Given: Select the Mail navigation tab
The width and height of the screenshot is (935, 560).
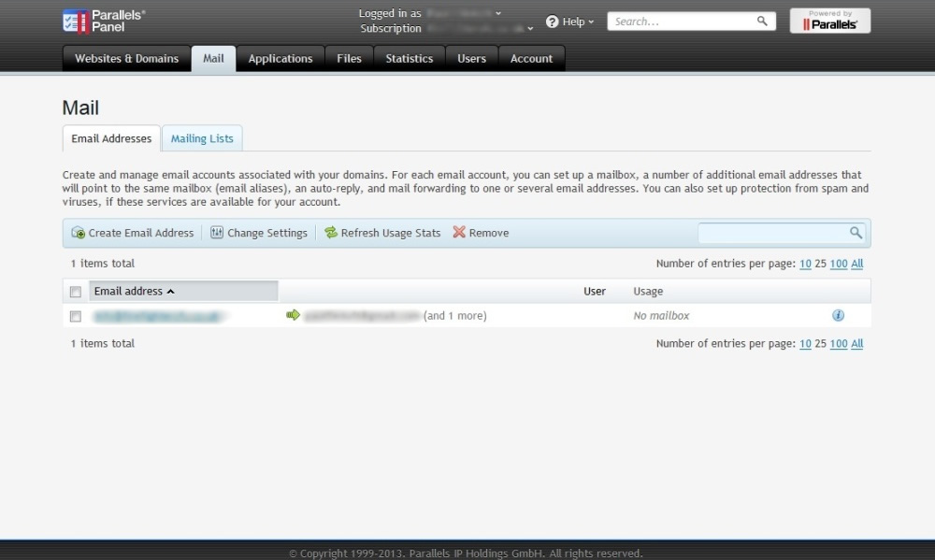Looking at the screenshot, I should click(x=213, y=59).
